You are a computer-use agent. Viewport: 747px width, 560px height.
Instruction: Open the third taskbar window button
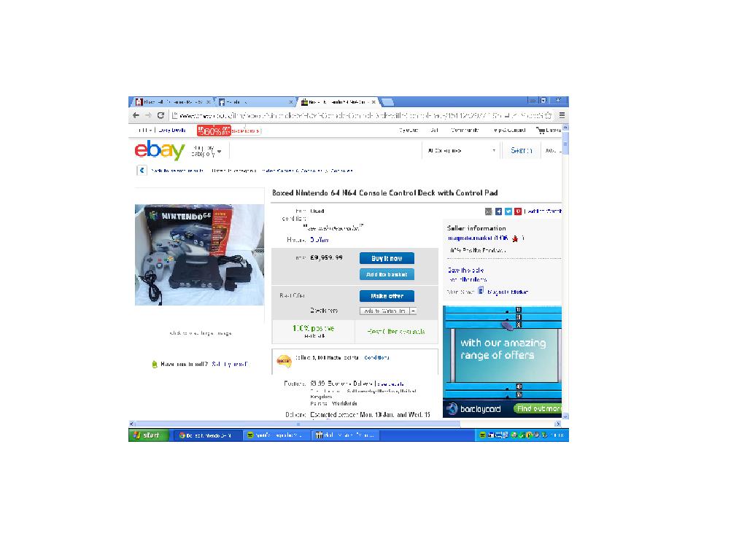[x=345, y=435]
